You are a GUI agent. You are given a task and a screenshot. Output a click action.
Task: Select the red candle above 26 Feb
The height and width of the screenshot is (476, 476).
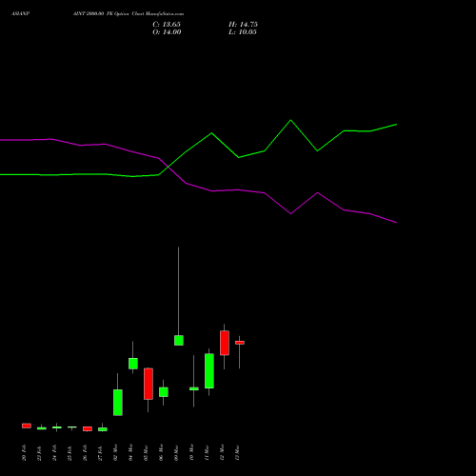pos(88,428)
